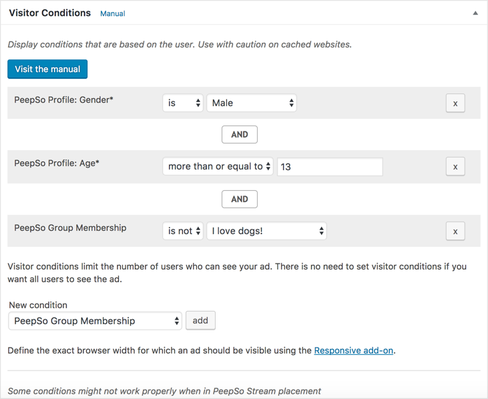Screen dimensions: 488x399
Task: Click the AND button below Gender condition
Action: [x=239, y=134]
